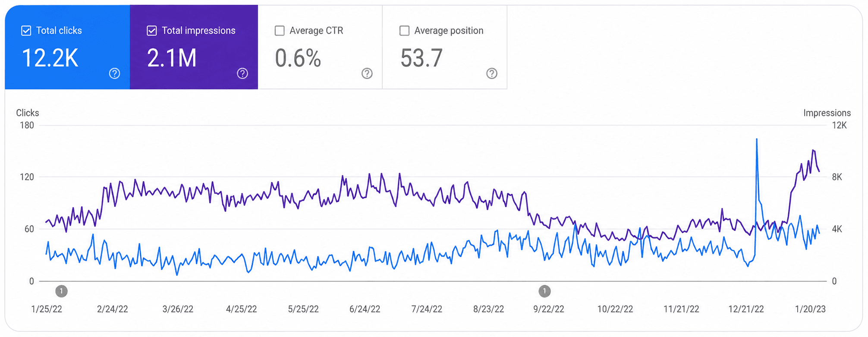Click the 11/21/22 date label
The width and height of the screenshot is (868, 337).
click(x=681, y=309)
